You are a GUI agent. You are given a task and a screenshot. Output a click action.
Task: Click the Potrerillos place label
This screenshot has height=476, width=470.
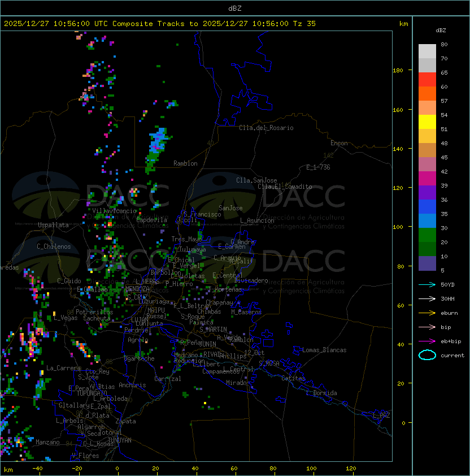click(94, 312)
